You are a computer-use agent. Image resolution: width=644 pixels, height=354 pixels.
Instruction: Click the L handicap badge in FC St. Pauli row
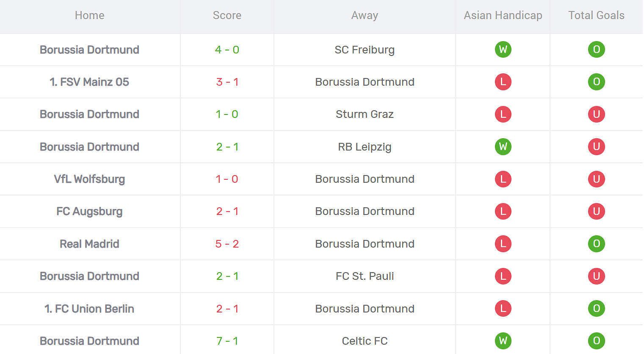(503, 276)
